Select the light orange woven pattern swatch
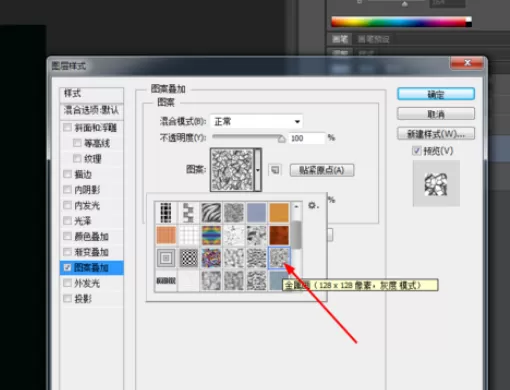Screen dimensions: 510x390 [x=166, y=235]
